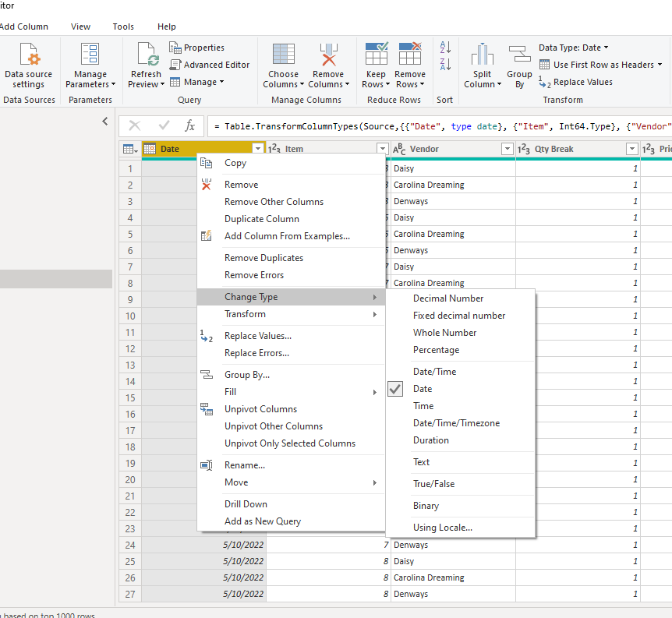Open the Advanced Editor

point(210,65)
